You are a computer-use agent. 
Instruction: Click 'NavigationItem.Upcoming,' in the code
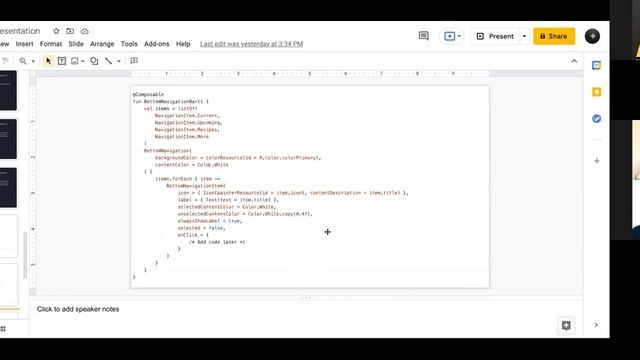tap(189, 122)
